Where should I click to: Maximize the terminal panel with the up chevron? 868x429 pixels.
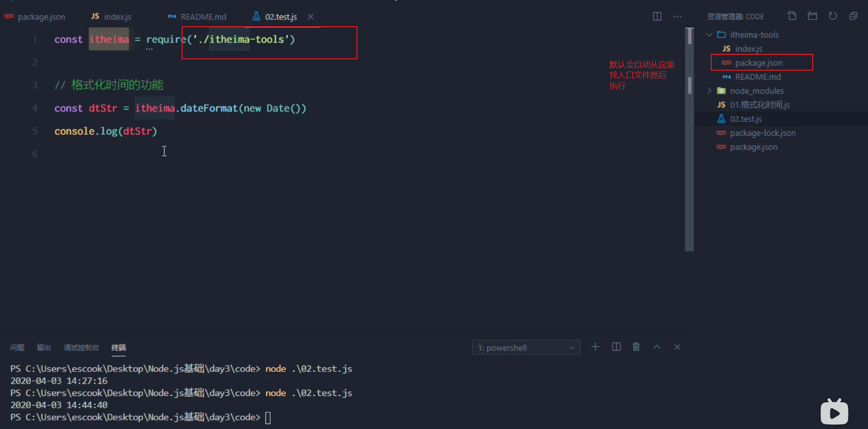point(657,347)
